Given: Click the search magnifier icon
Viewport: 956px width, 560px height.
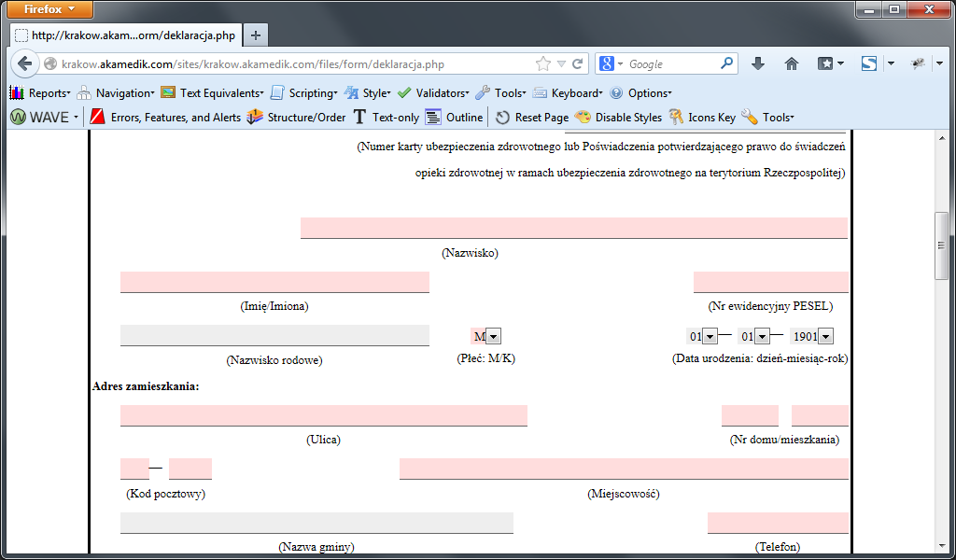Looking at the screenshot, I should [726, 63].
